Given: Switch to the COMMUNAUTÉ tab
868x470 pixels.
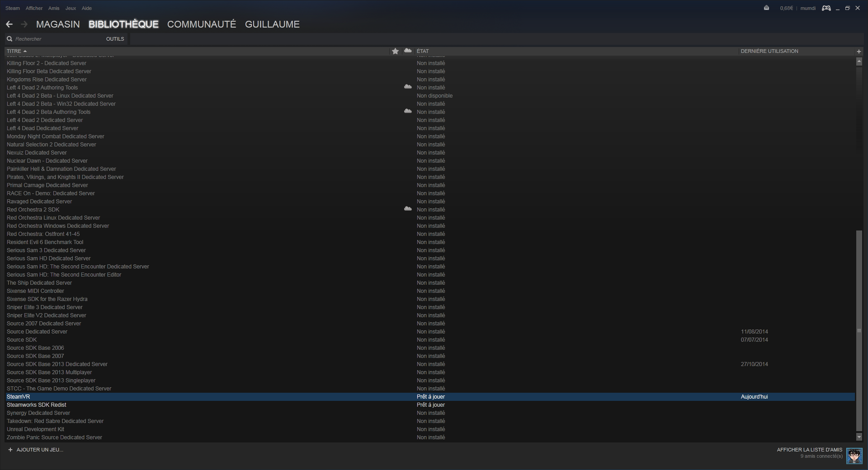Looking at the screenshot, I should point(202,24).
